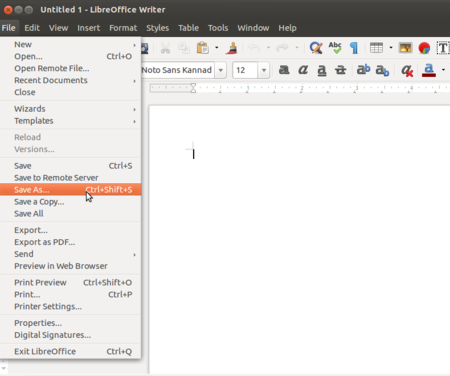This screenshot has width=450, height=376.
Task: Open the Tools menu
Action: pos(218,28)
